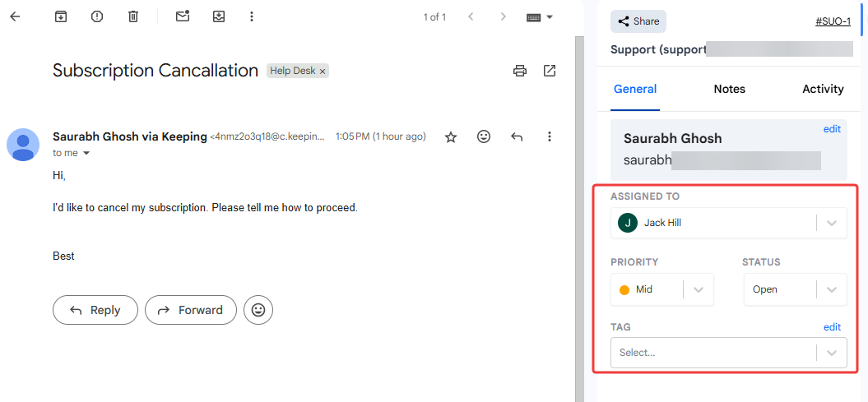Add an emoji reaction from message header
This screenshot has width=868, height=402.
pyautogui.click(x=484, y=136)
